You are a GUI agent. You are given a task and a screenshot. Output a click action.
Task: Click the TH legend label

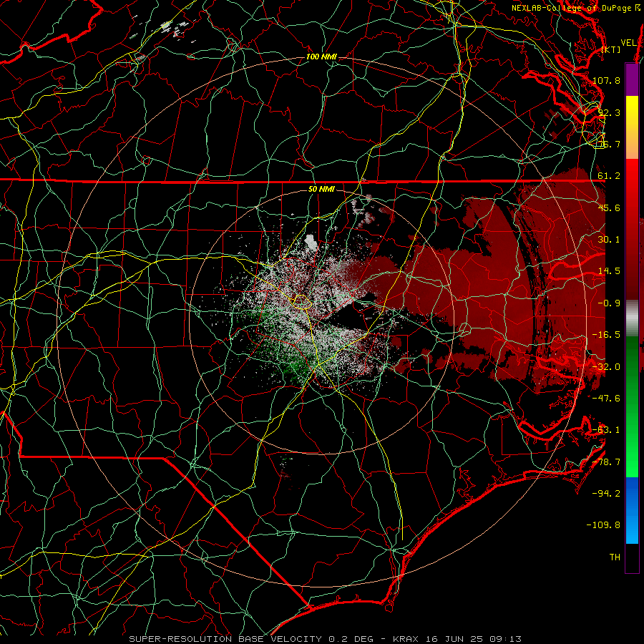[x=615, y=557]
